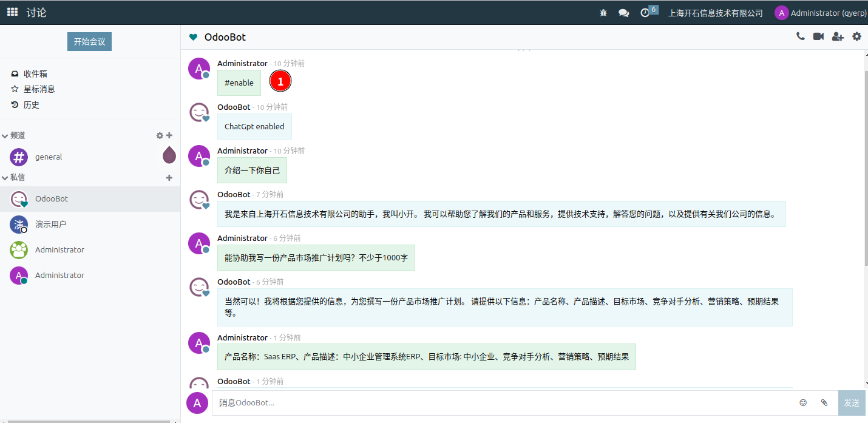Open the apps grid menu
The height and width of the screenshot is (423, 868).
tap(12, 12)
